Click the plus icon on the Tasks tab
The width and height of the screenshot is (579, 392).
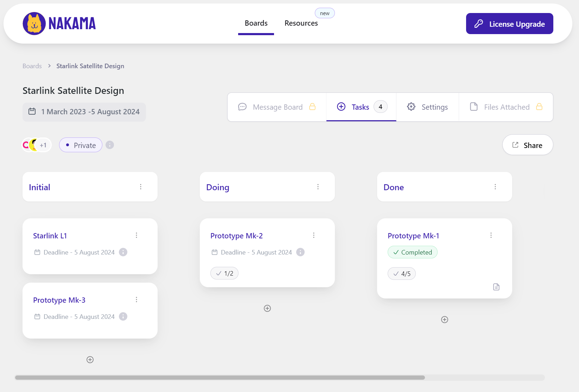pyautogui.click(x=341, y=106)
